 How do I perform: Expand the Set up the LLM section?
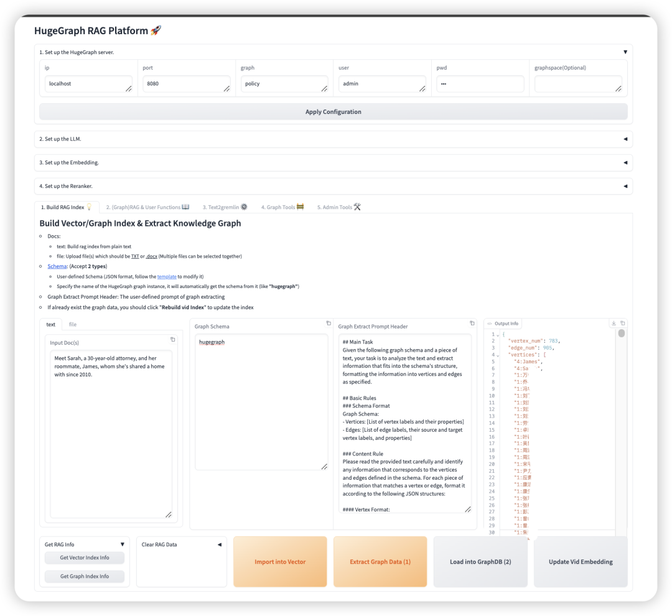(625, 139)
